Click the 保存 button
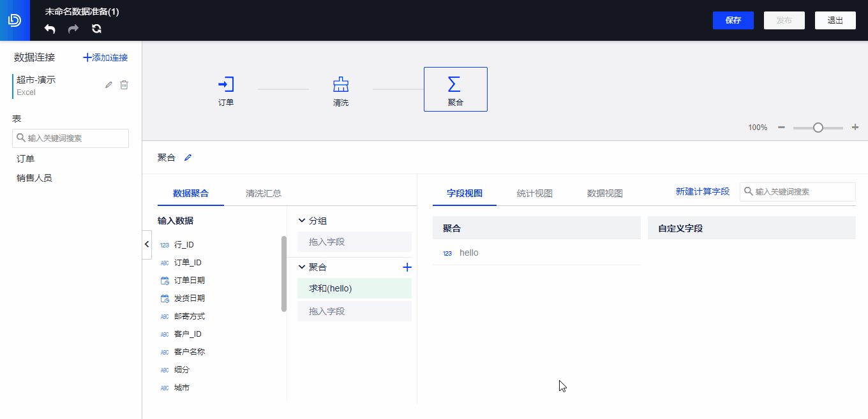Screen dimensions: 868x419 pos(733,20)
